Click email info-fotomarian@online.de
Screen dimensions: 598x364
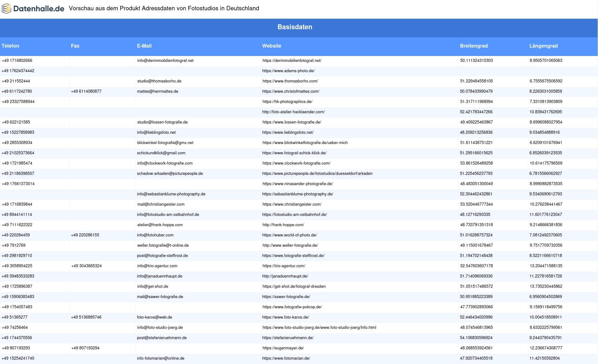161,358
